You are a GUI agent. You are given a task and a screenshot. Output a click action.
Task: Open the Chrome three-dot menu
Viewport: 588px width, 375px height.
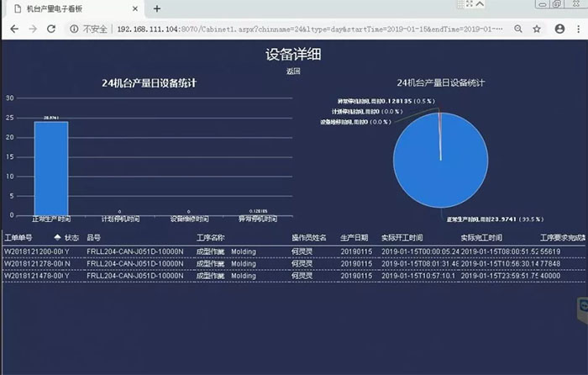tap(578, 29)
